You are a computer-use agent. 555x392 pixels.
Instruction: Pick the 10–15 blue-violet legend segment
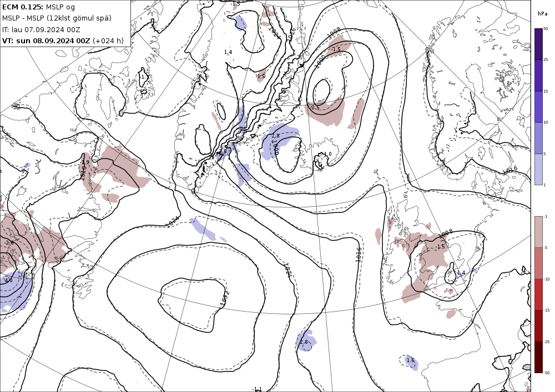538,107
